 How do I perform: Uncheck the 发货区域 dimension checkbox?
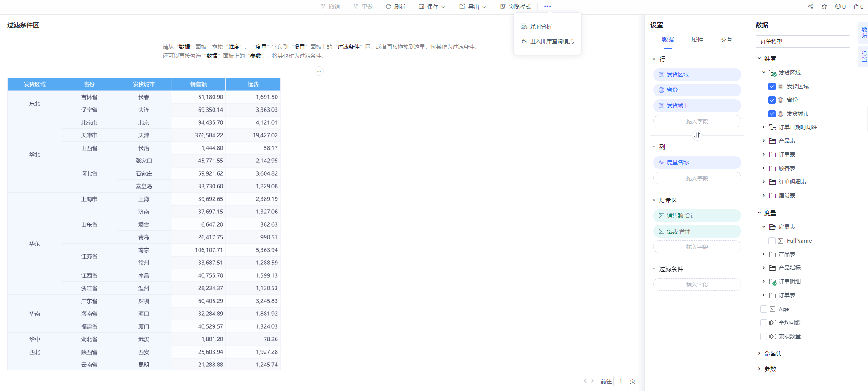(772, 86)
